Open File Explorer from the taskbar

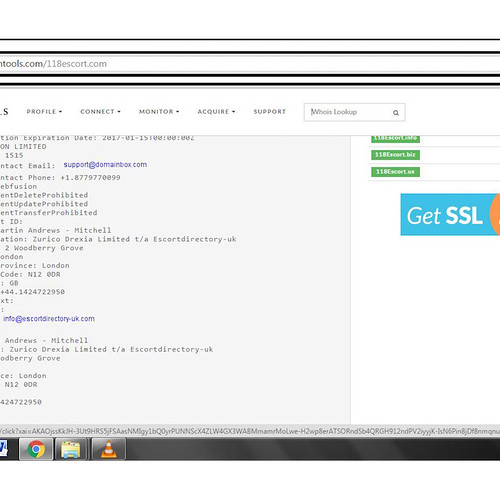[71, 449]
